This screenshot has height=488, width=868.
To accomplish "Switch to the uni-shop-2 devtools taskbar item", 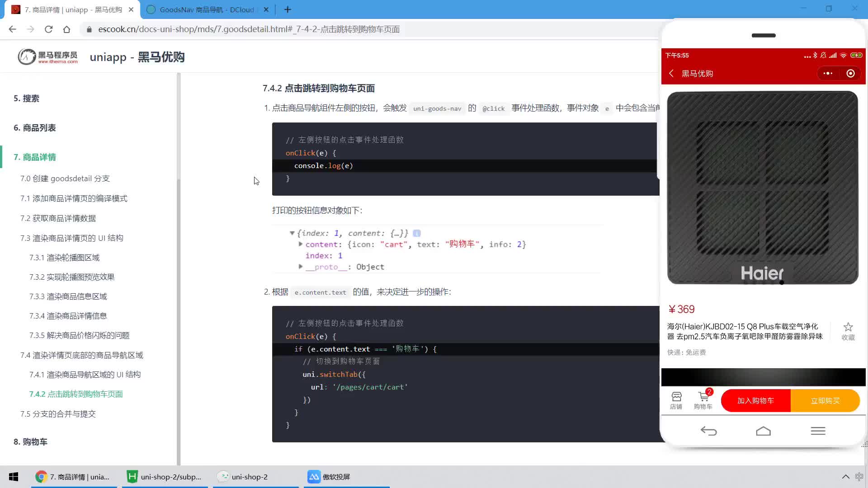I will [x=255, y=477].
